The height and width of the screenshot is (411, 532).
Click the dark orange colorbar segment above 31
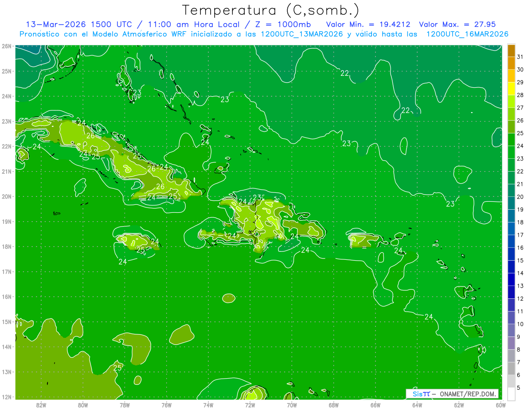point(511,51)
